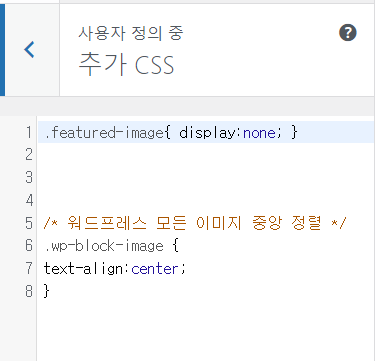Click the .wp-block-image selector text
The height and width of the screenshot is (361, 375).
tap(104, 246)
